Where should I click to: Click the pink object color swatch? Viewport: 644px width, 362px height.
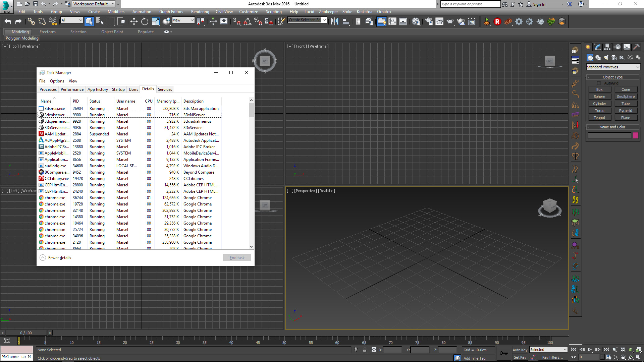pos(636,136)
